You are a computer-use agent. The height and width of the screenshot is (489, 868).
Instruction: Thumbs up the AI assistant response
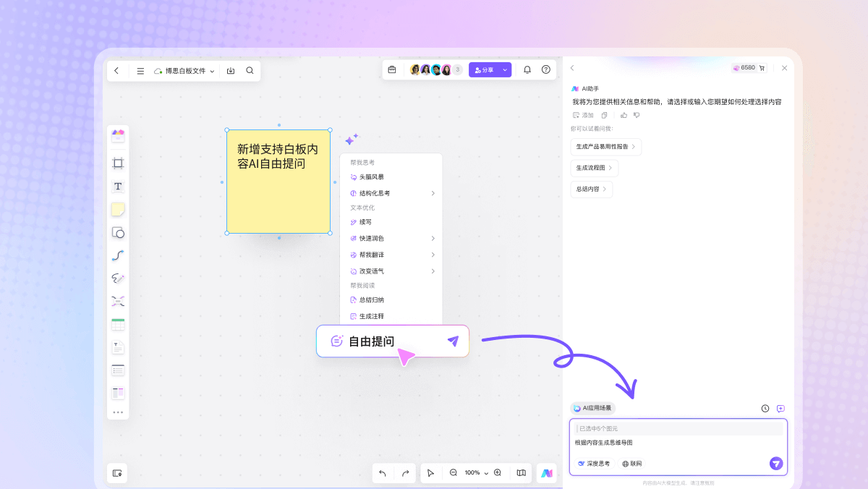pyautogui.click(x=624, y=115)
